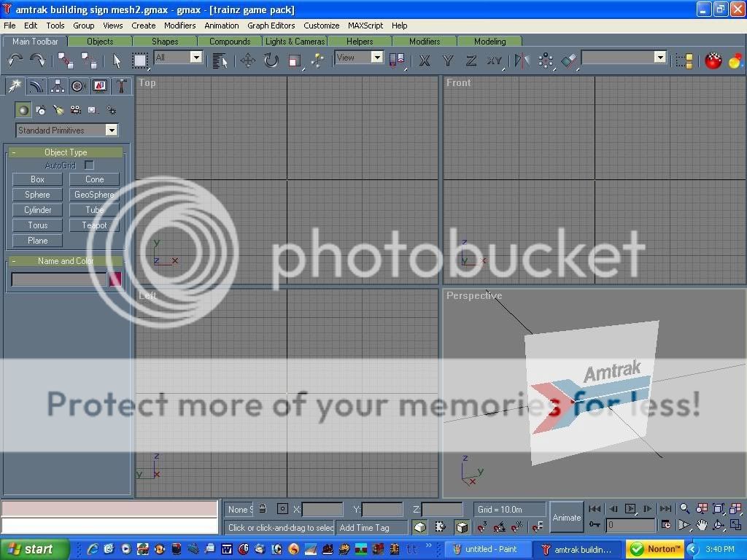
Task: Open the Standard Primitives dropdown
Action: tap(67, 130)
